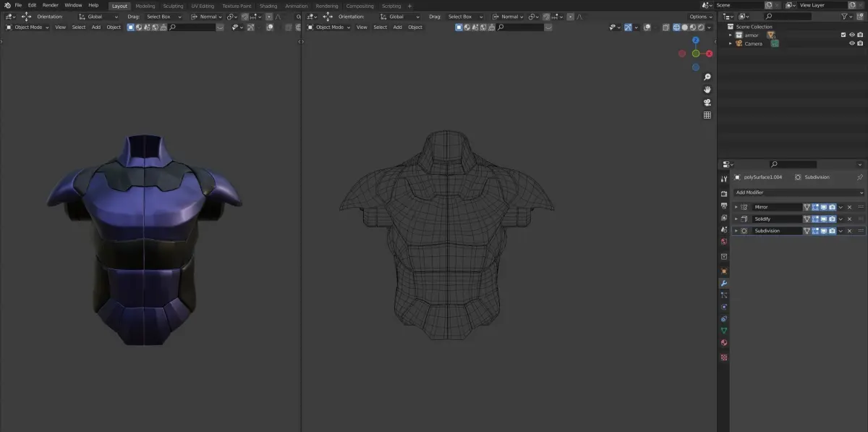
Task: Click the Scene name field
Action: tap(738, 5)
